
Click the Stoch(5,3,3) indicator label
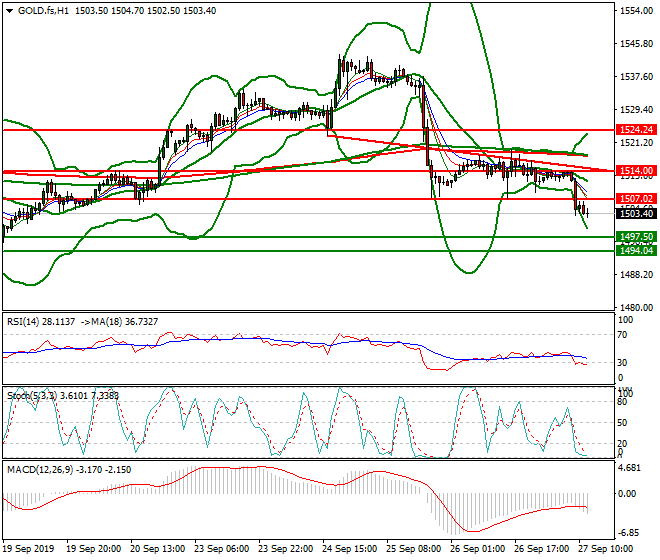(32, 395)
